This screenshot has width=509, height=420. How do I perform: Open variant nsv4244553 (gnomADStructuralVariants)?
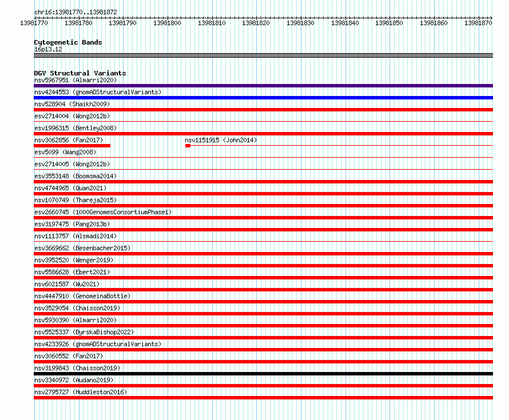point(98,92)
